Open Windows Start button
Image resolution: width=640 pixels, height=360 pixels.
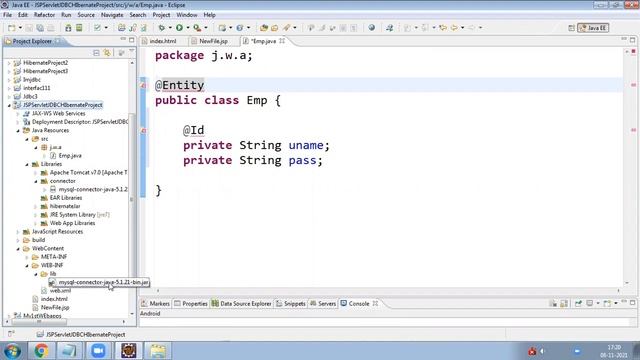(x=12, y=351)
